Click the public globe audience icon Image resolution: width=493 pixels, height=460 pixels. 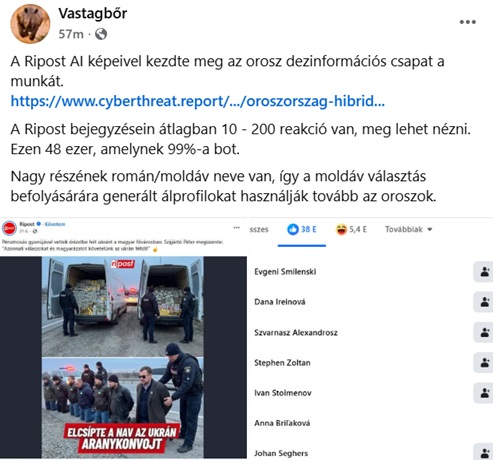[101, 34]
